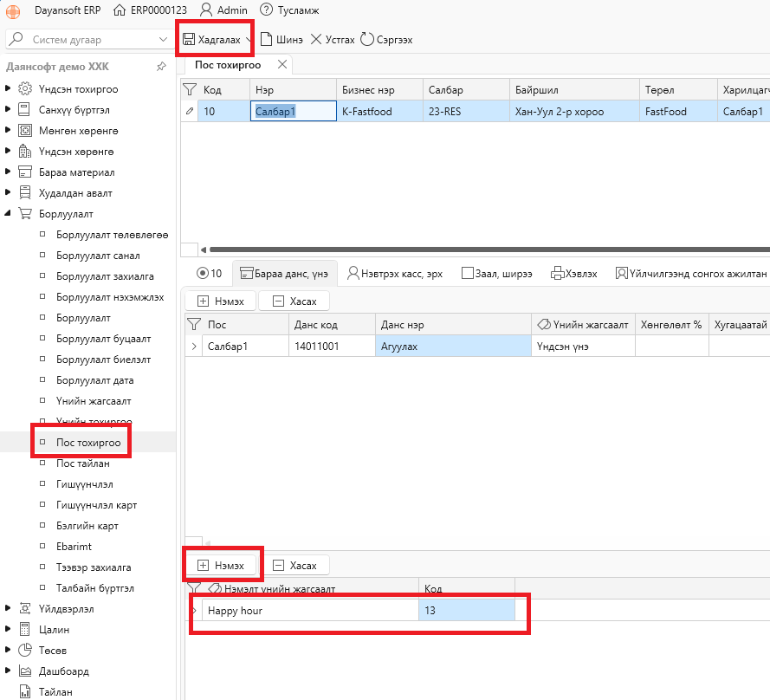Image resolution: width=770 pixels, height=700 pixels.
Task: Expand Бараа материал tree node
Action: click(8, 172)
